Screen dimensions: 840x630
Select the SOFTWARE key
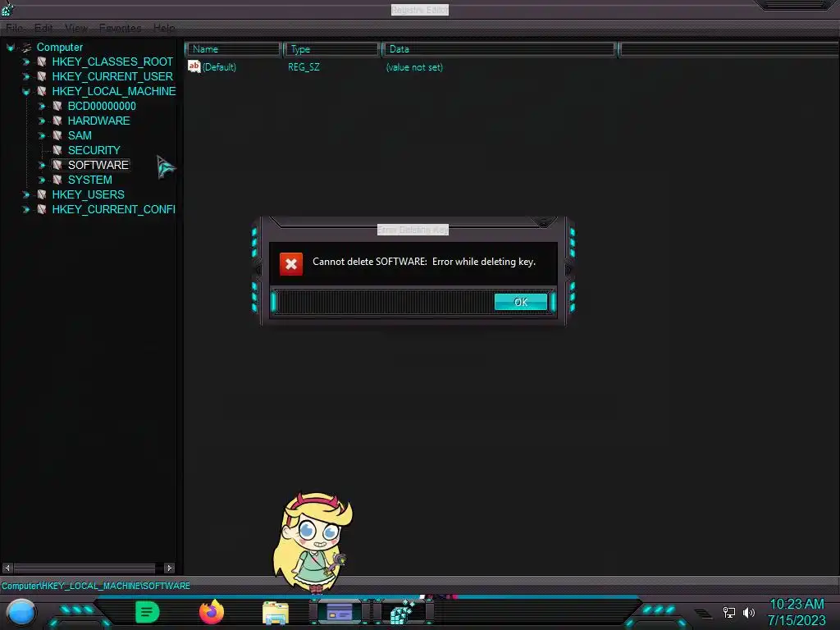pyautogui.click(x=98, y=165)
